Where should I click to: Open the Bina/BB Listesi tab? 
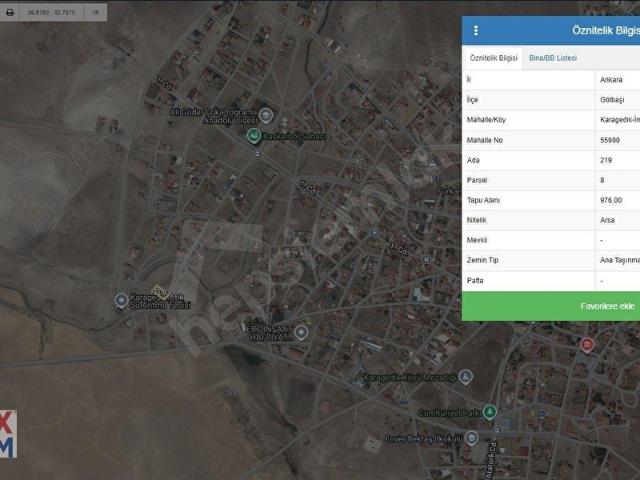pyautogui.click(x=553, y=58)
